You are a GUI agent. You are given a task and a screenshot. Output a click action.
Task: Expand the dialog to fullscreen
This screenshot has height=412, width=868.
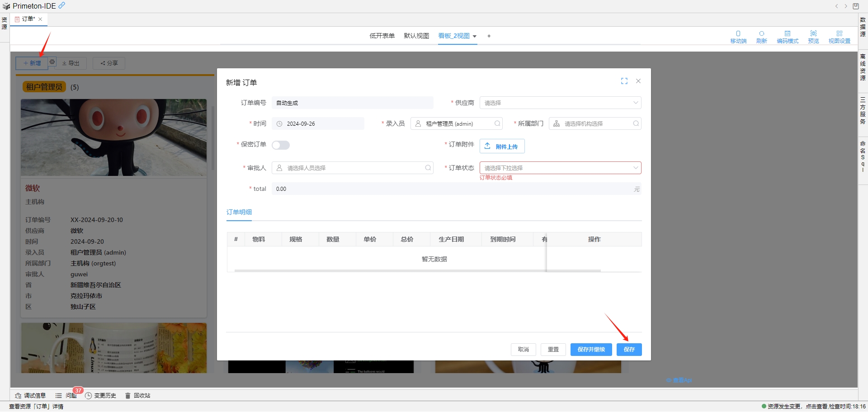click(x=624, y=81)
